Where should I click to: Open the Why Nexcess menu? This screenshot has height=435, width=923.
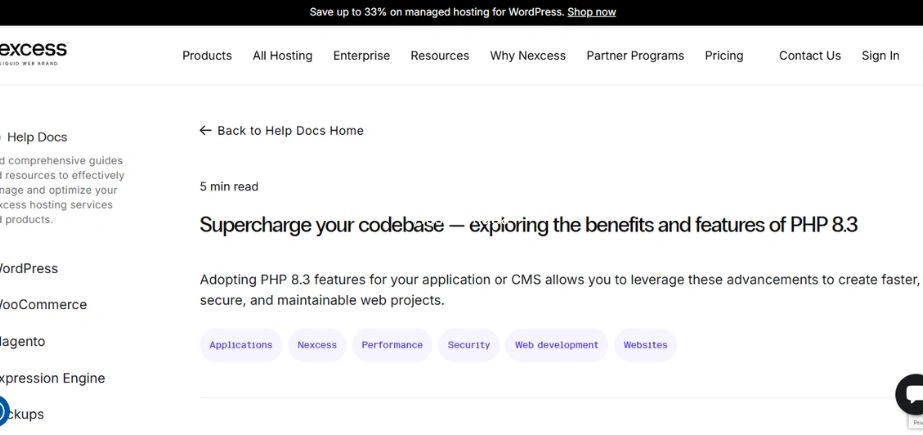(527, 56)
